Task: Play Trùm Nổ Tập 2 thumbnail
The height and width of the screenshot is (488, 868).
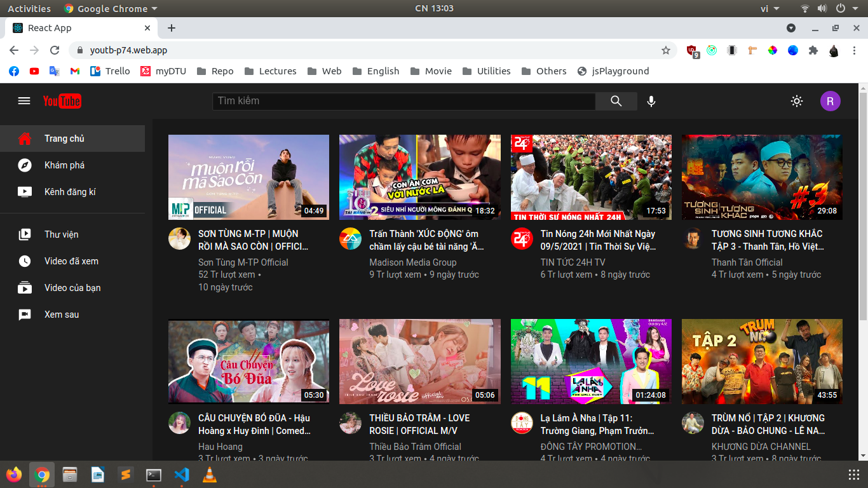Action: point(762,362)
